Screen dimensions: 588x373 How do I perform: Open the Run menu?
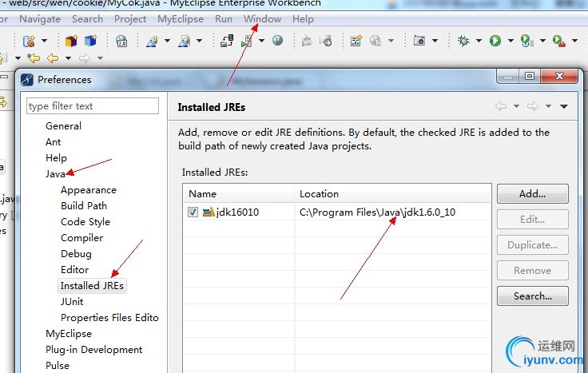coord(224,18)
